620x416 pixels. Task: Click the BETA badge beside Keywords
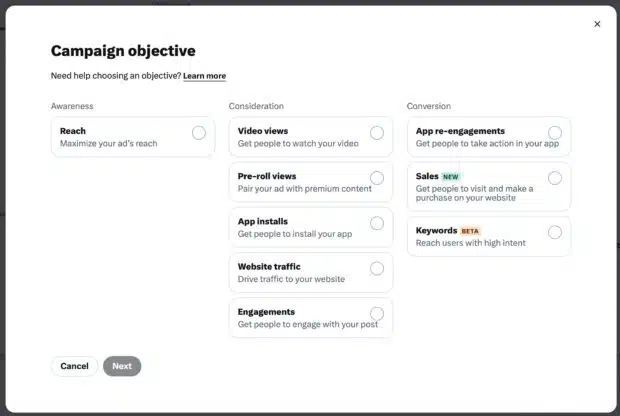click(x=470, y=231)
